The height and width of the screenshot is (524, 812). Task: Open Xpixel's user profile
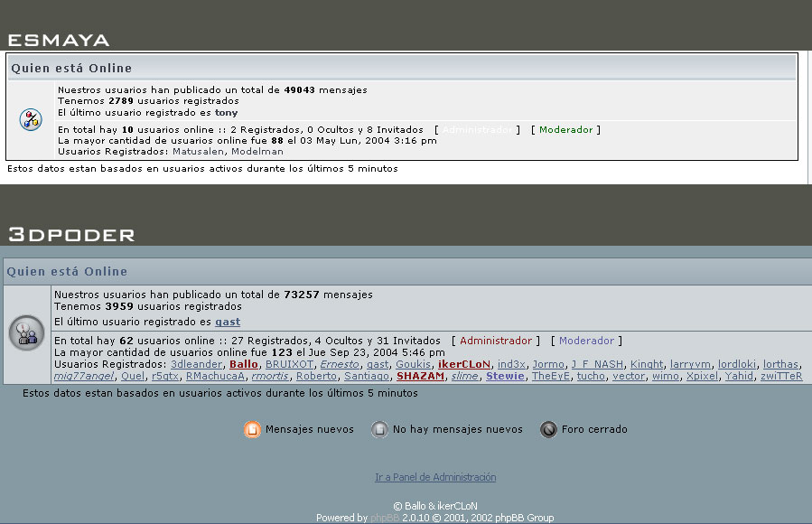[702, 376]
